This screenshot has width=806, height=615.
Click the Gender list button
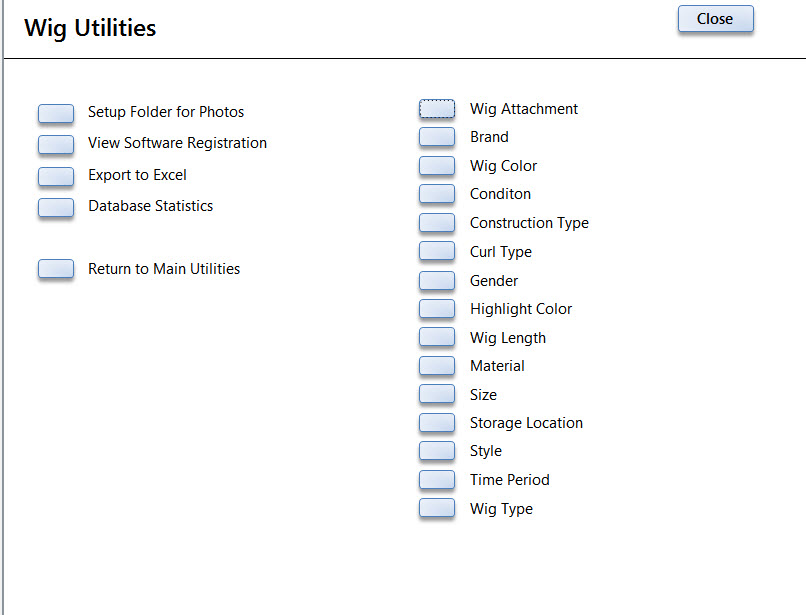[437, 280]
